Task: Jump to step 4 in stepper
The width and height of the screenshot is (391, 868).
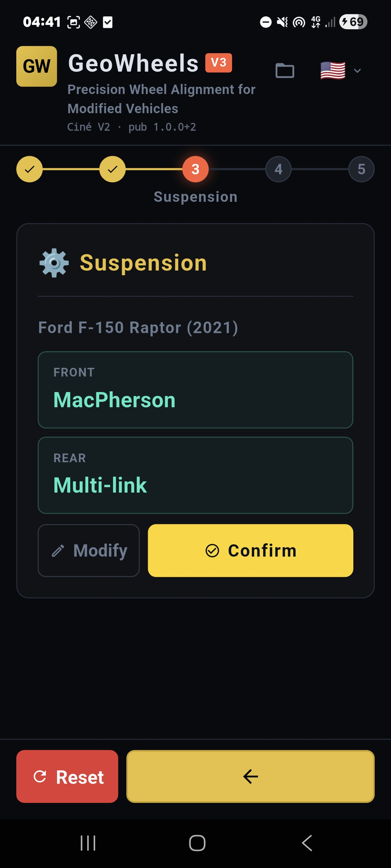Action: pyautogui.click(x=278, y=169)
